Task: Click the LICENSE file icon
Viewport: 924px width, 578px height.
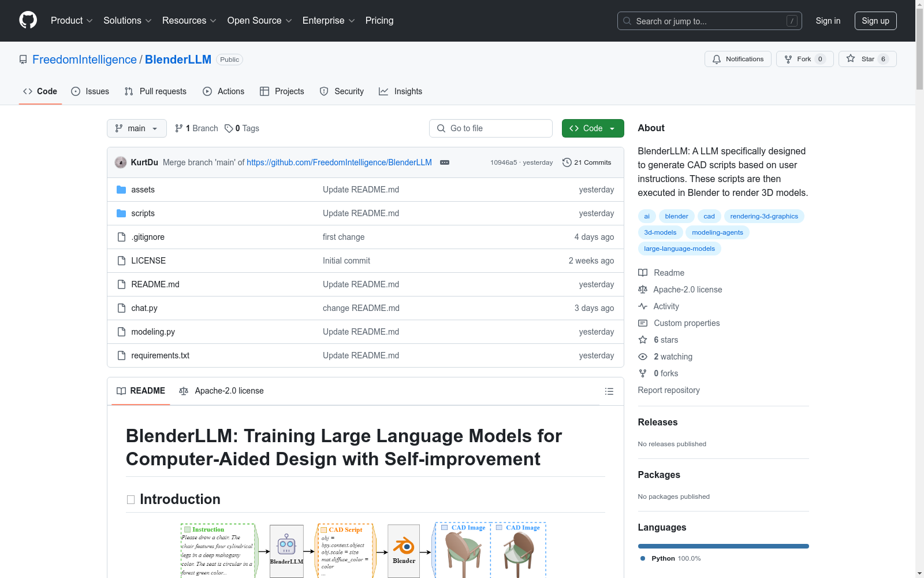Action: [x=121, y=261]
